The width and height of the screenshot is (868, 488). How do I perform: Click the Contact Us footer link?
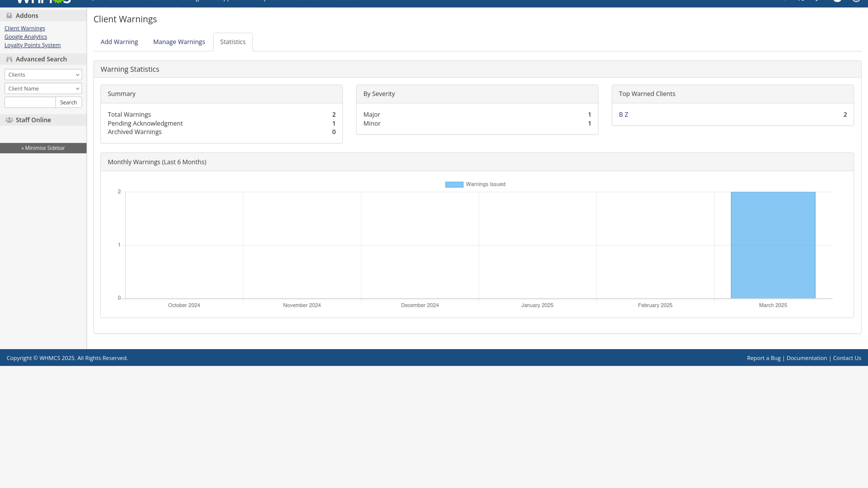[x=847, y=358]
